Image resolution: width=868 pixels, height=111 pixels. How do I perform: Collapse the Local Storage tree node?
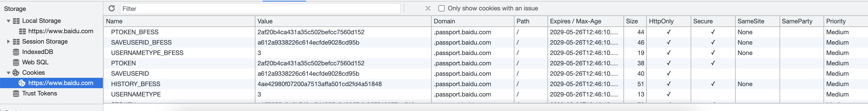tap(9, 21)
